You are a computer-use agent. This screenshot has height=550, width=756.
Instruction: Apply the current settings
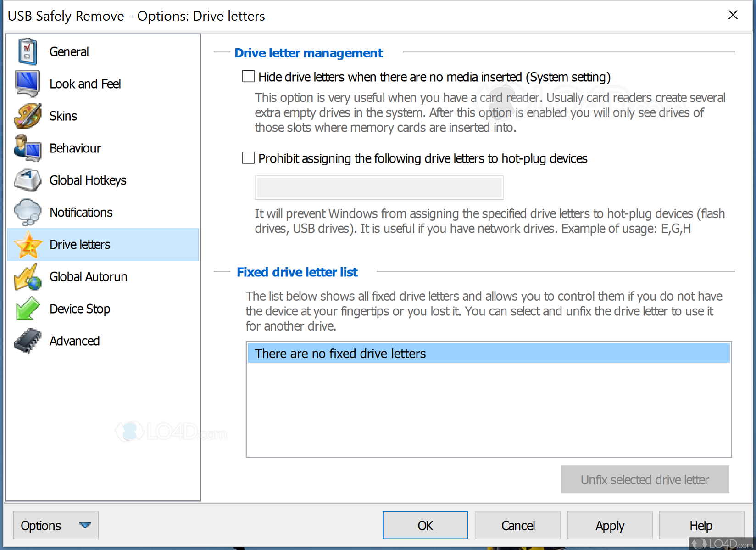tap(609, 525)
